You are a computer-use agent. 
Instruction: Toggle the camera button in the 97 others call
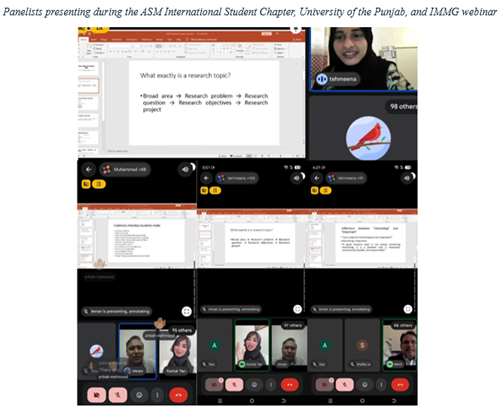(x=214, y=385)
